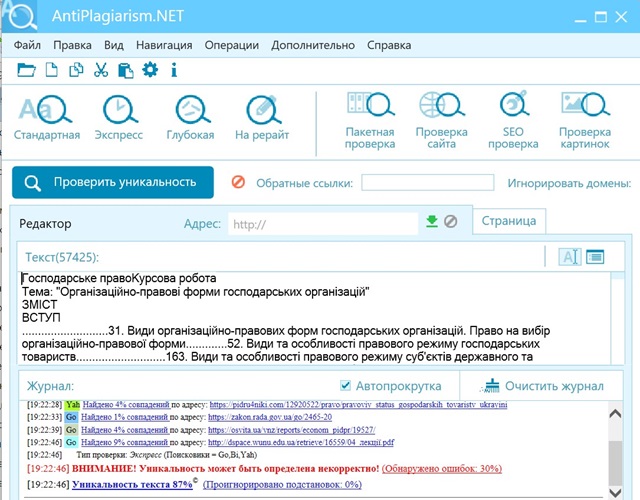Click the Обратные ссылки input field
The image size is (640, 500).
coord(428,182)
